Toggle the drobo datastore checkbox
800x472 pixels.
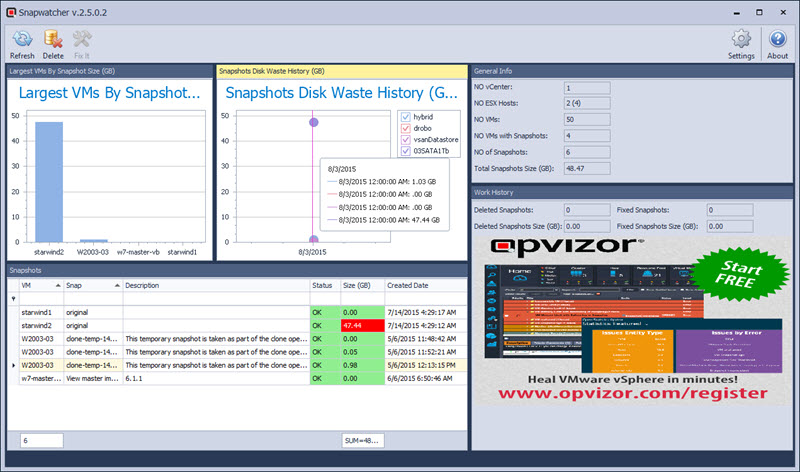click(406, 128)
